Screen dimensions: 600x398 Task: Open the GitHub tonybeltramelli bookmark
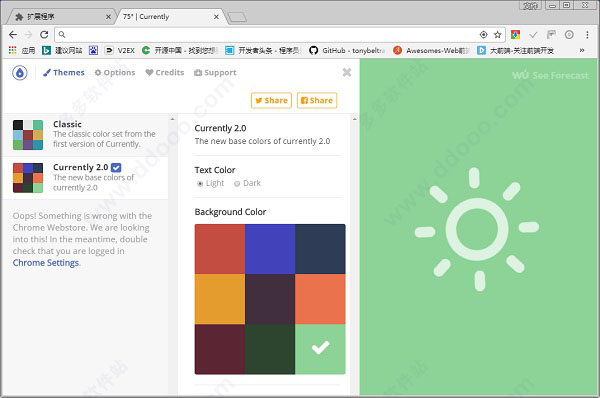pos(347,50)
